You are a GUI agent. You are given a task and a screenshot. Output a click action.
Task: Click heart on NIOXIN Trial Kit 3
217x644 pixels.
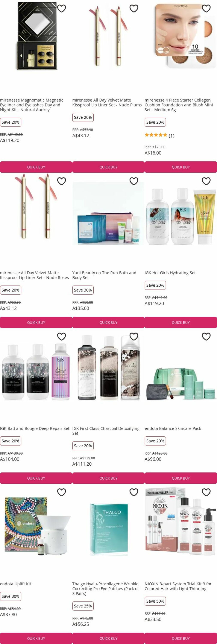[206, 492]
